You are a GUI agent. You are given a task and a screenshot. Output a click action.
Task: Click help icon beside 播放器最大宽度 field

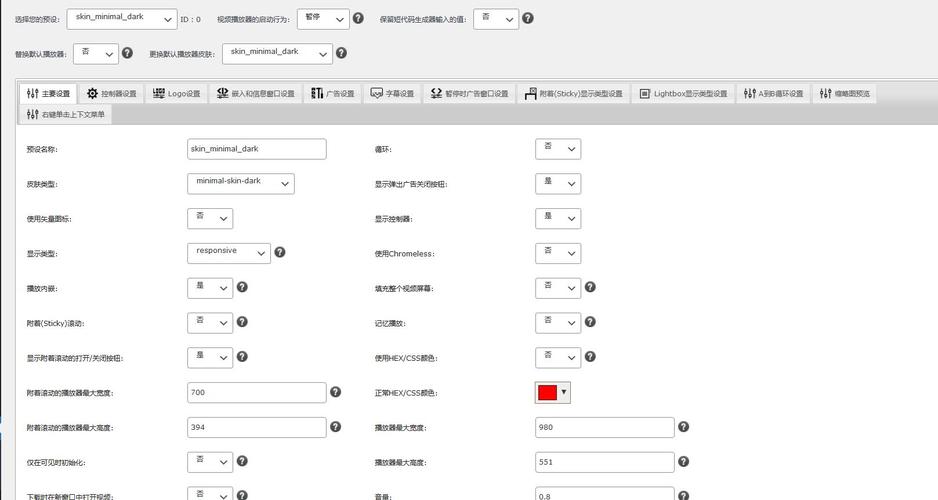pyautogui.click(x=684, y=427)
